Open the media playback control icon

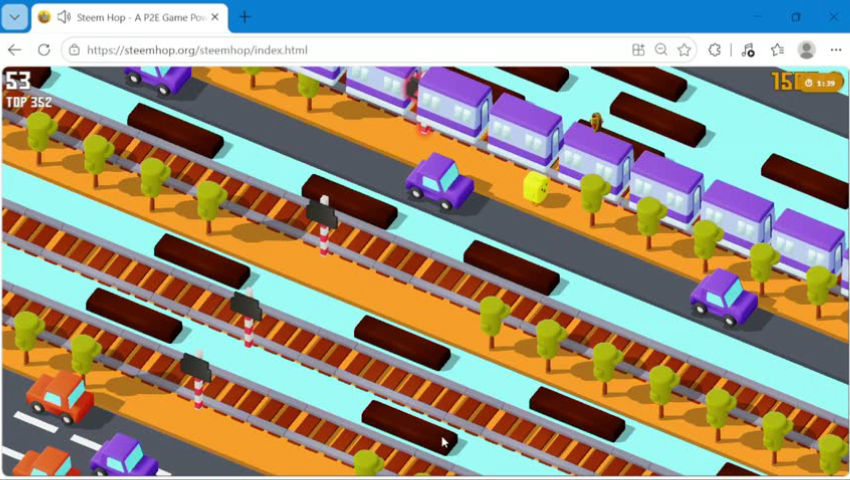(748, 50)
